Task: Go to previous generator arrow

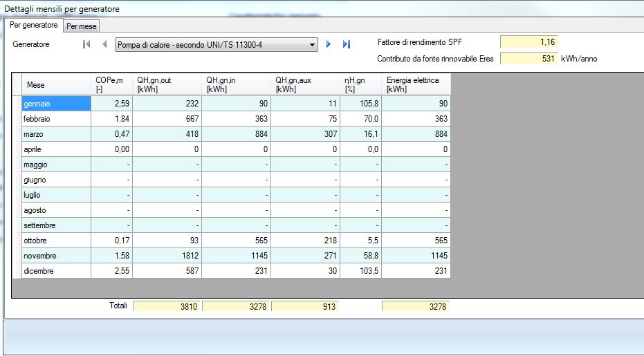Action: coord(104,44)
